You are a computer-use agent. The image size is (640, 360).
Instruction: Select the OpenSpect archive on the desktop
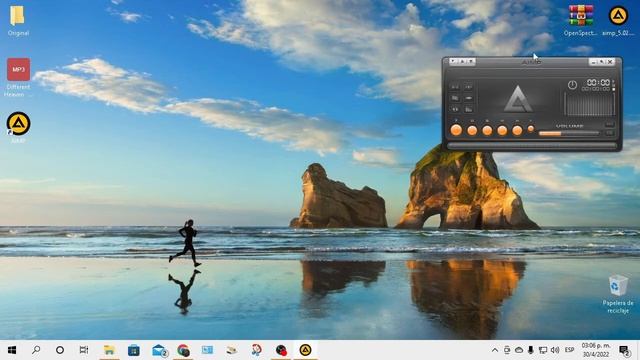(x=580, y=21)
